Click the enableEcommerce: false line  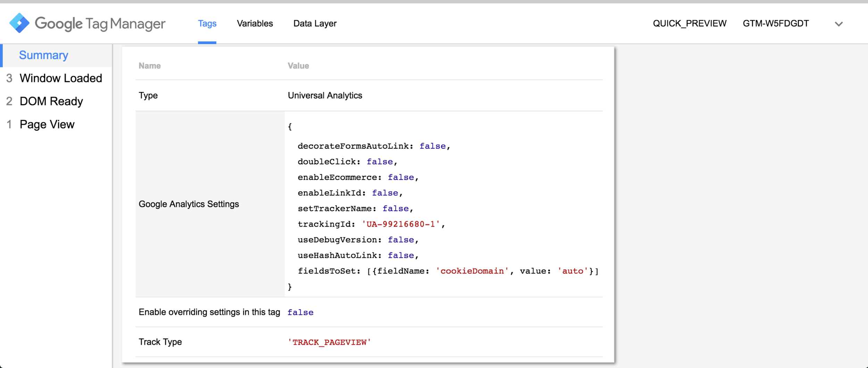coord(358,177)
